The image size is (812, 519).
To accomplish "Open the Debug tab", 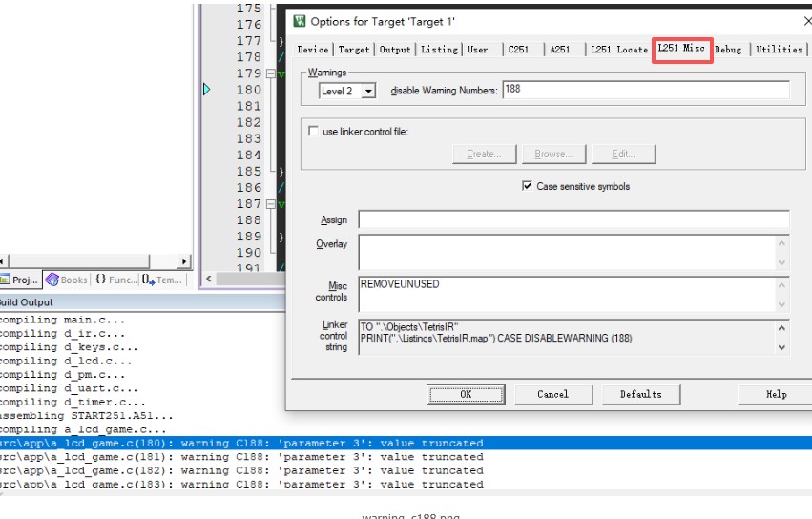I will coord(727,50).
